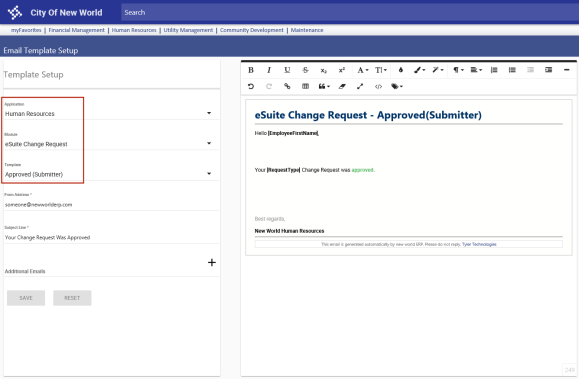Click the superscript button
Screen dimensions: 579x379
click(342, 70)
